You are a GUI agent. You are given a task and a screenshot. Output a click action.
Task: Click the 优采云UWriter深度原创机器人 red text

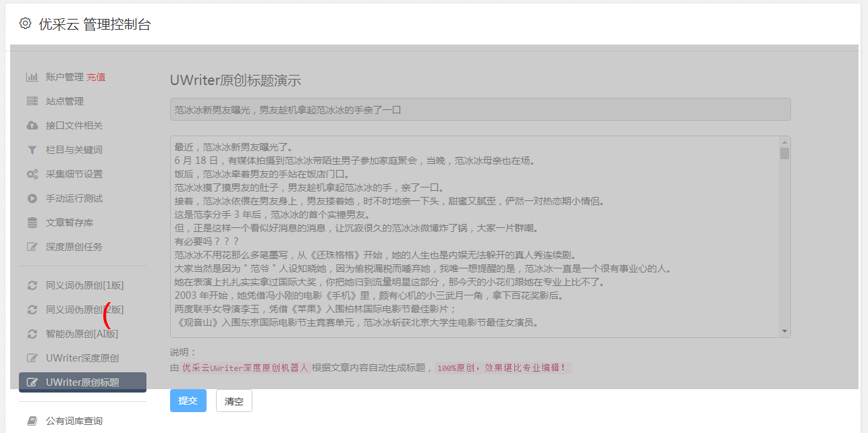coord(245,368)
